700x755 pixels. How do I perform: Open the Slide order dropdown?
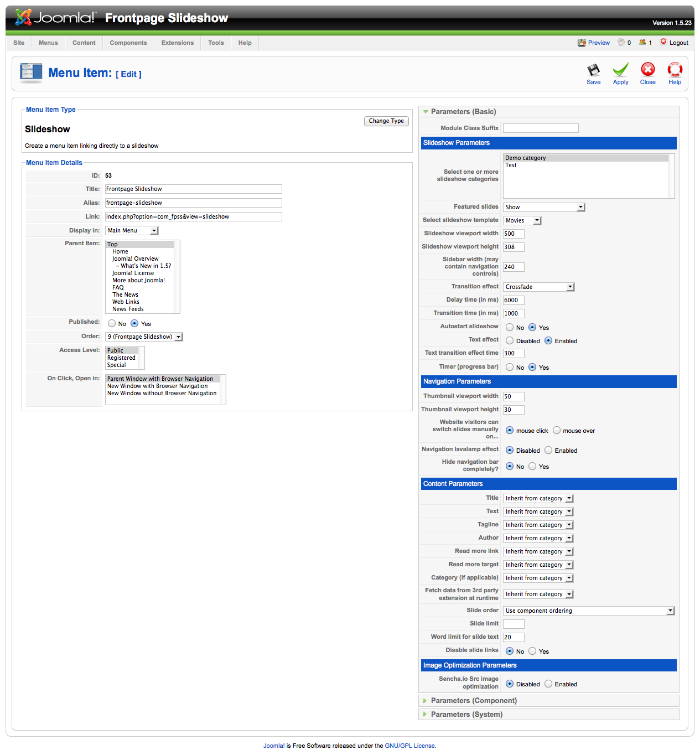589,611
